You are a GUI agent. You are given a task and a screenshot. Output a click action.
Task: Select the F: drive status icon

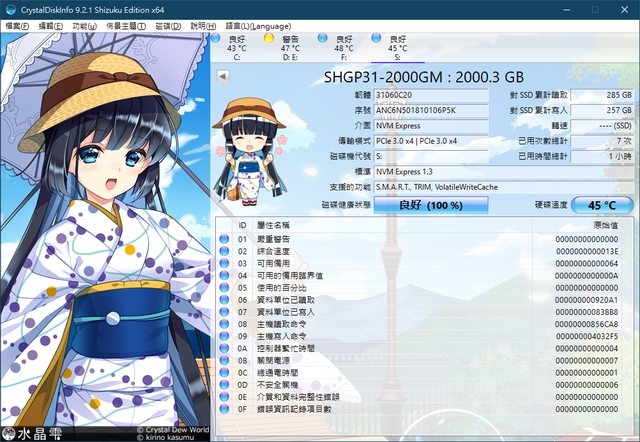click(324, 39)
